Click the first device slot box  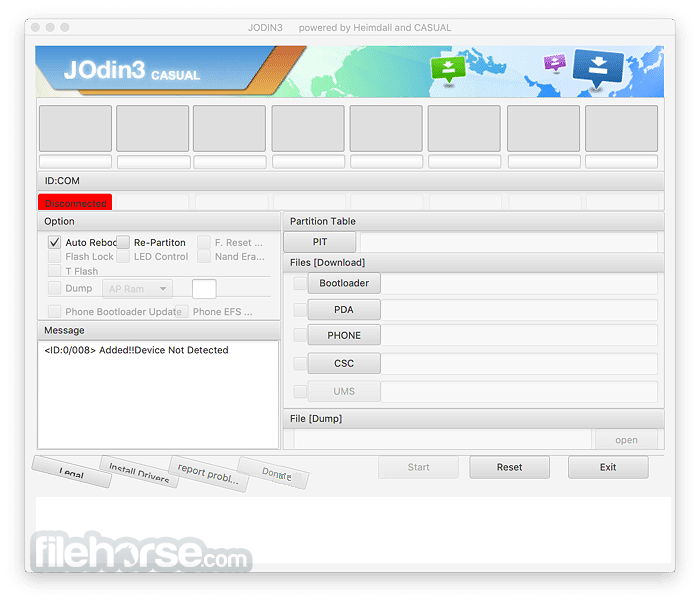(75, 128)
